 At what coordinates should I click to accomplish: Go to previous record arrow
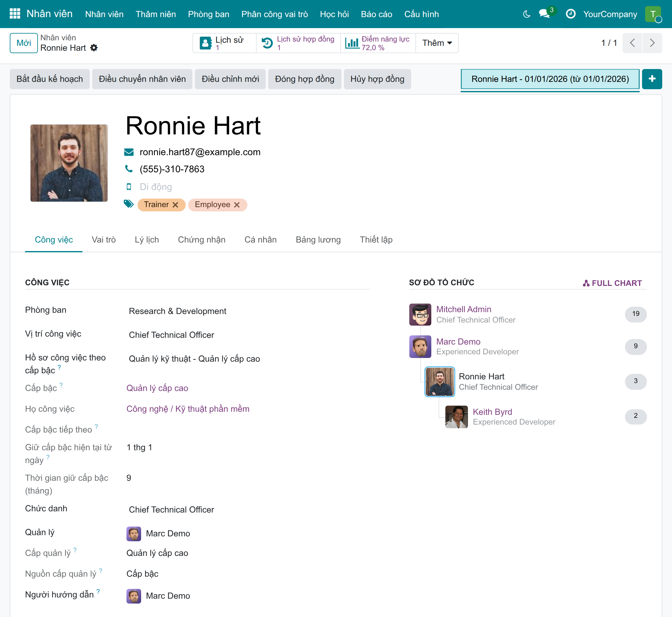(x=632, y=43)
